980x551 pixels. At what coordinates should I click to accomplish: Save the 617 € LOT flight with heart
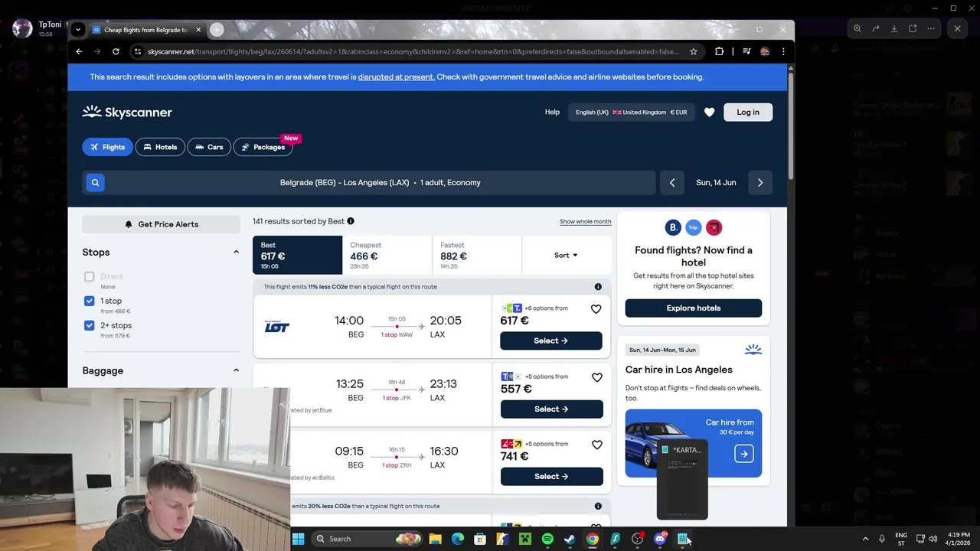click(x=596, y=309)
